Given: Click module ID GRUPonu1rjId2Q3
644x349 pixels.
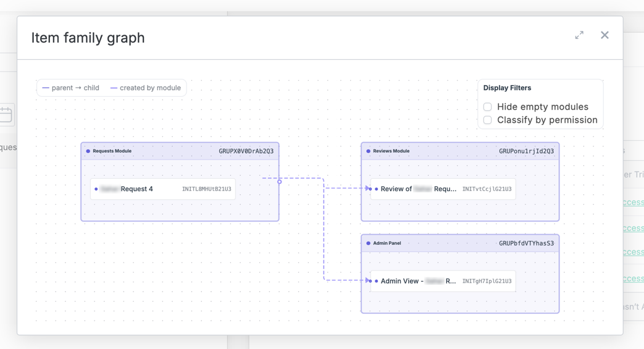Looking at the screenshot, I should coord(526,151).
